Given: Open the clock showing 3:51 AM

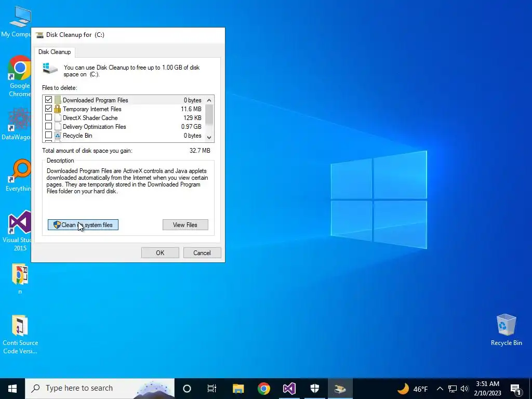Looking at the screenshot, I should pyautogui.click(x=487, y=389).
